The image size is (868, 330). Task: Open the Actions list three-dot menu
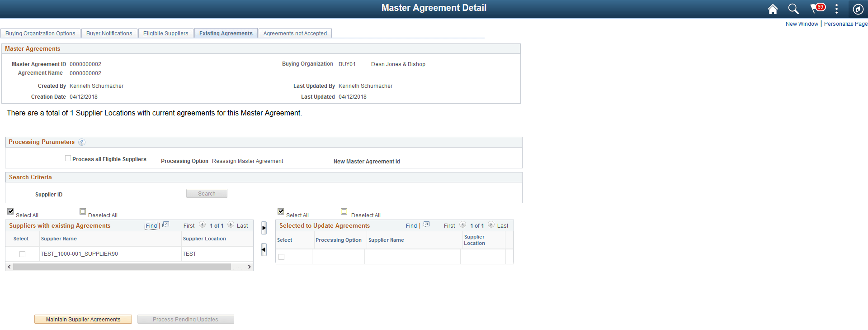pyautogui.click(x=836, y=9)
